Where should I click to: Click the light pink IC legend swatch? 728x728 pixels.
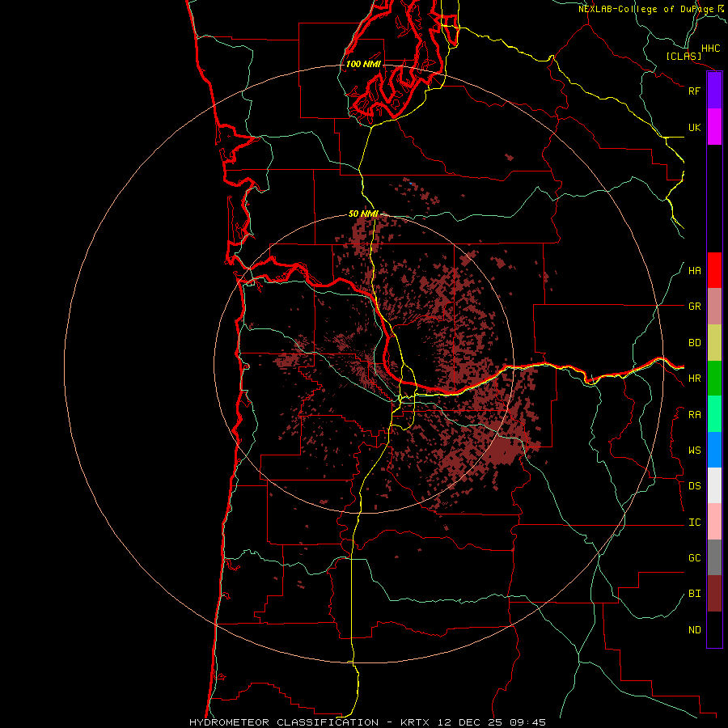714,522
